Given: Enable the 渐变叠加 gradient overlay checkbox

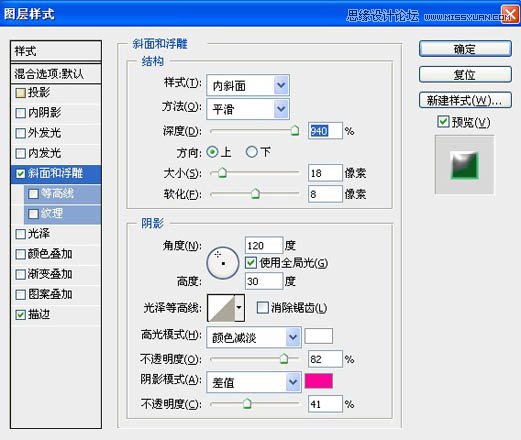Looking at the screenshot, I should click(21, 275).
